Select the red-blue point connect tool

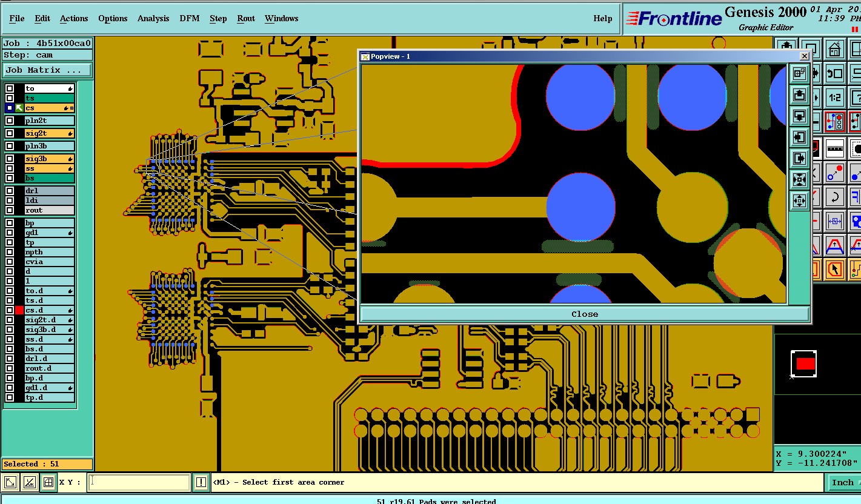click(834, 173)
